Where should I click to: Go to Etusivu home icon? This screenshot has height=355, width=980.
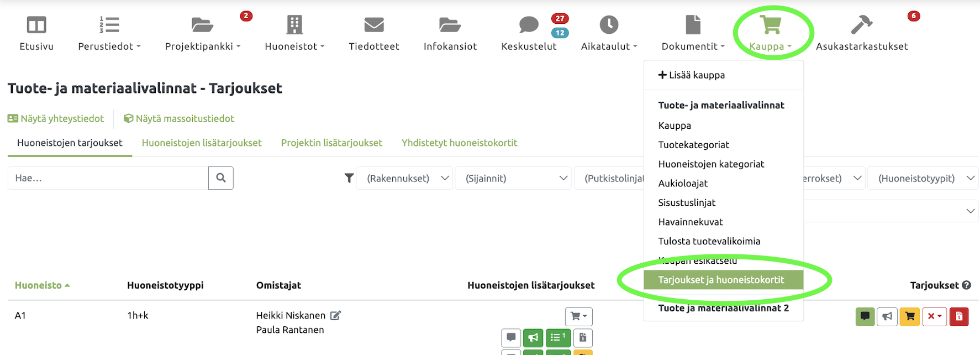pos(36,25)
